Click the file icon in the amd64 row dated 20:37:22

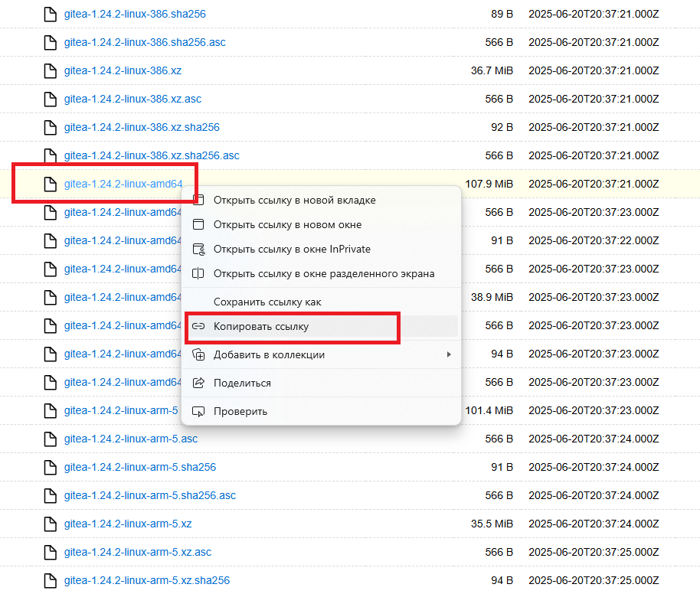pyautogui.click(x=51, y=240)
